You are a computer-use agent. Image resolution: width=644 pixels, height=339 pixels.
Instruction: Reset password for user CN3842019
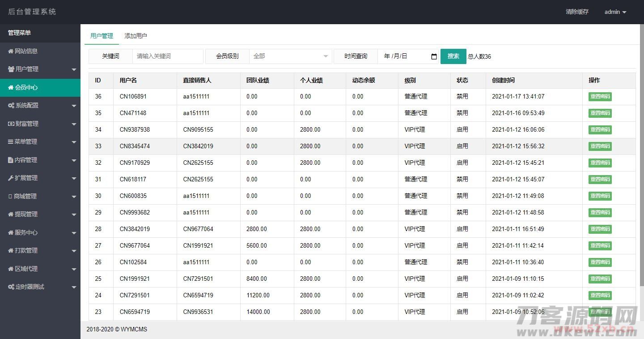point(600,229)
